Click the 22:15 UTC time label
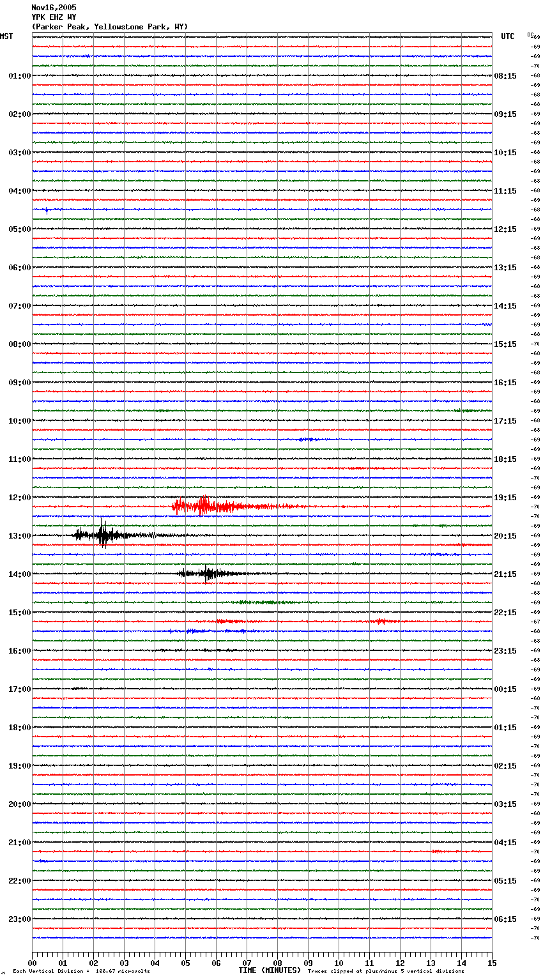Screen dimensions: 543x980 505,613
